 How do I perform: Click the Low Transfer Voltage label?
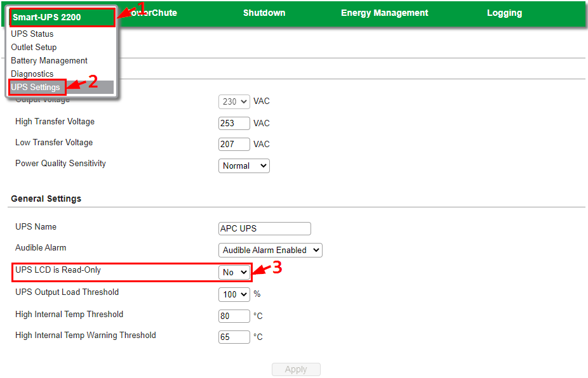tap(53, 142)
